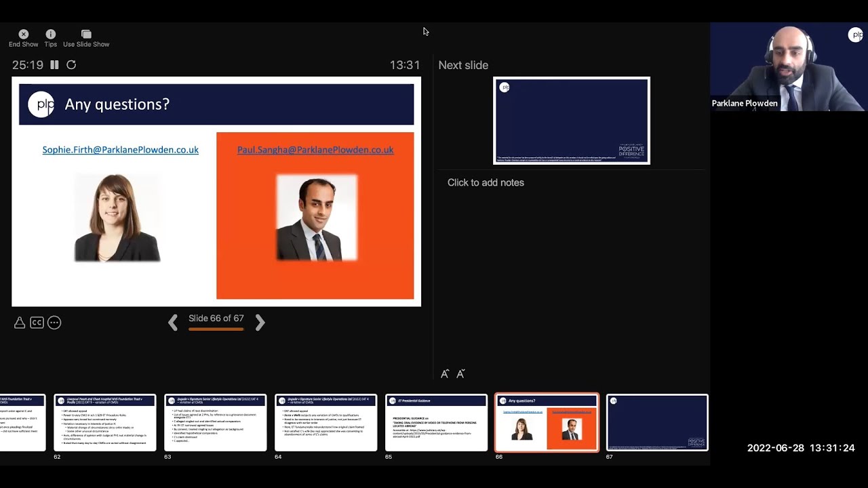Viewport: 868px width, 488px height.
Task: Select slide 65 ET Presidential Guidance thumbnail
Action: pyautogui.click(x=437, y=423)
